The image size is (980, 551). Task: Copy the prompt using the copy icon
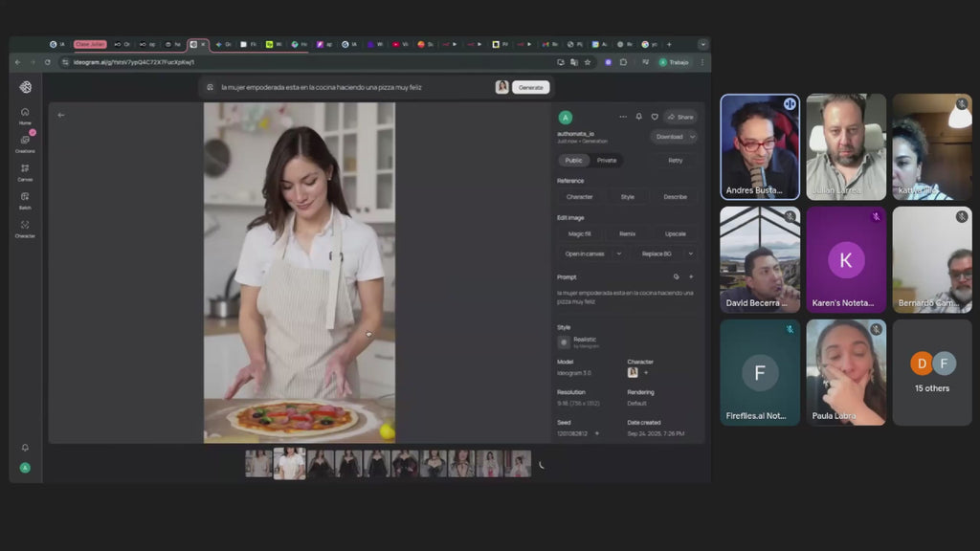click(x=676, y=276)
